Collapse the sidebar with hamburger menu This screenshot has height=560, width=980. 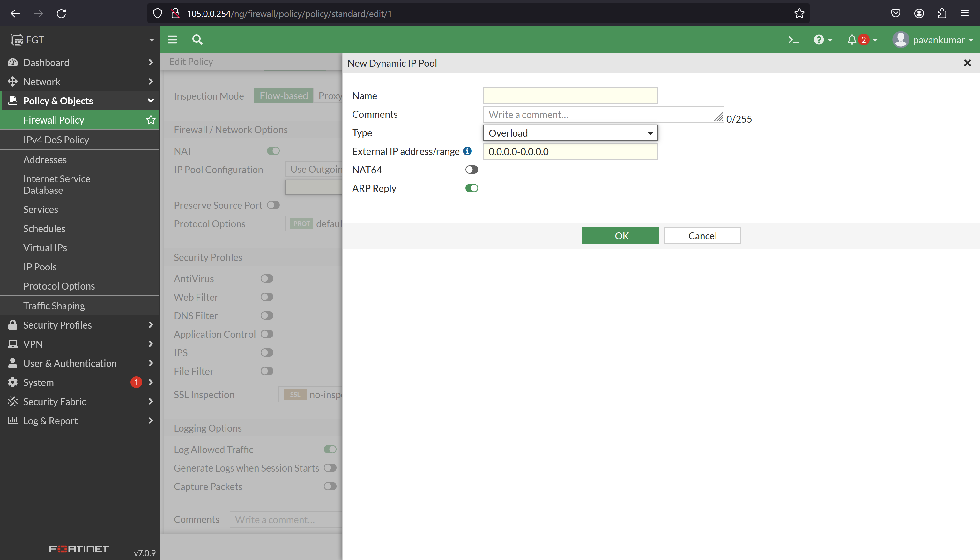coord(172,40)
